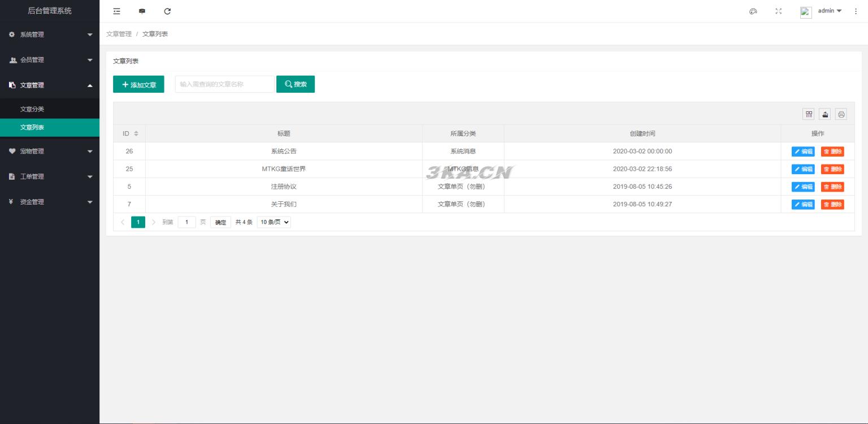This screenshot has width=868, height=424.
Task: Go to the previous page arrow
Action: pyautogui.click(x=123, y=222)
